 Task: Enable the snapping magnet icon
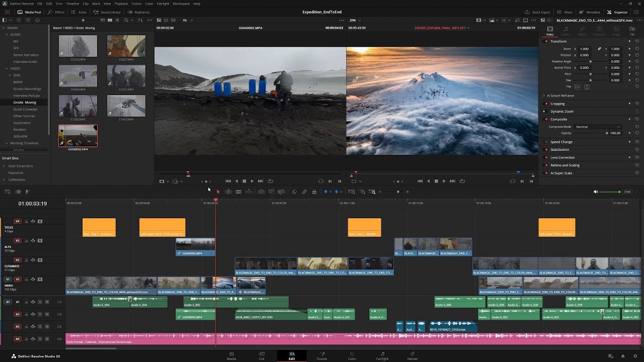294,192
